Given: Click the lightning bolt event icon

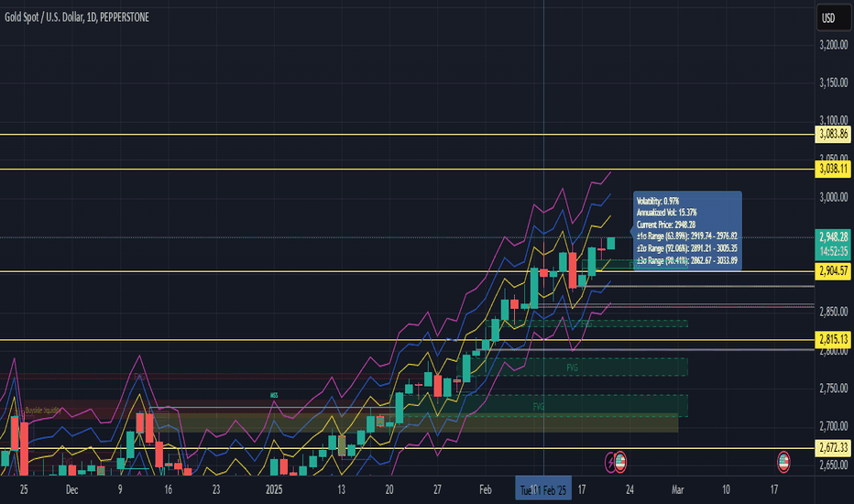Looking at the screenshot, I should pos(610,463).
